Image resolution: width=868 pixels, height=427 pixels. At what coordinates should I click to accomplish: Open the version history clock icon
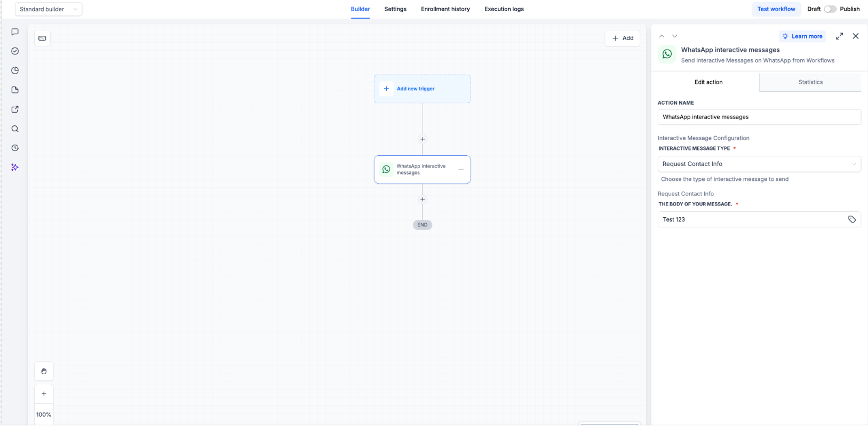point(15,148)
